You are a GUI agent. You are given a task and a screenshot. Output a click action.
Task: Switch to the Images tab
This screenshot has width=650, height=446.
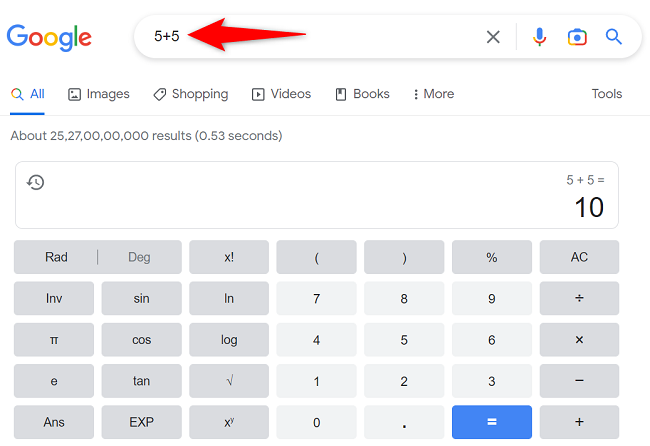pyautogui.click(x=99, y=94)
